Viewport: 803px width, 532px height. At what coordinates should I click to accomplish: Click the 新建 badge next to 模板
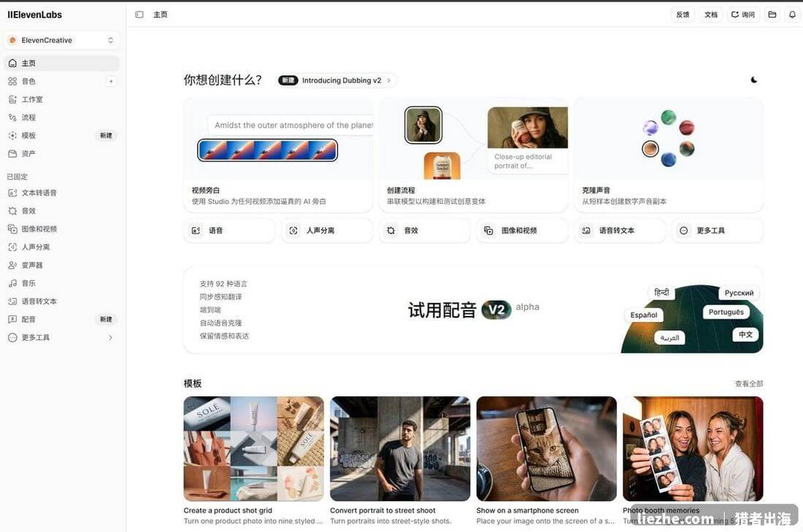(x=106, y=136)
